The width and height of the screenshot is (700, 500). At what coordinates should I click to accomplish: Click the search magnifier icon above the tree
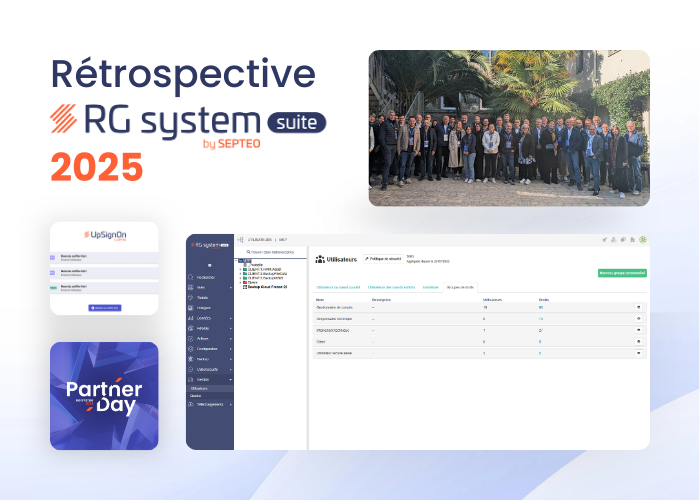tap(248, 252)
